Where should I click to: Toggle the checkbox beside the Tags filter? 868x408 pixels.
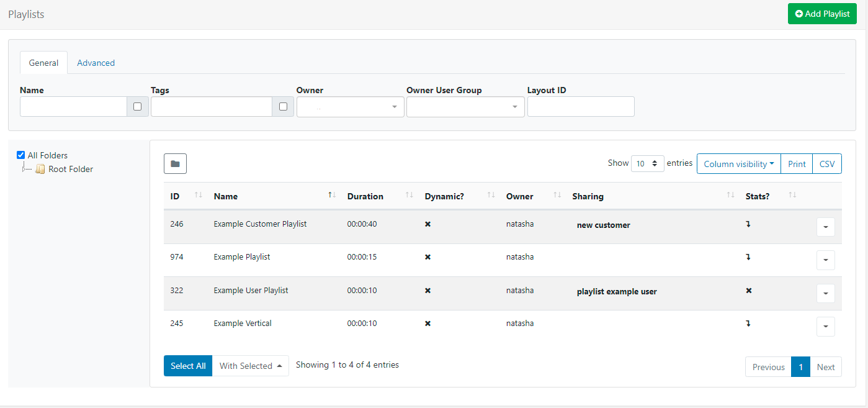pyautogui.click(x=283, y=107)
